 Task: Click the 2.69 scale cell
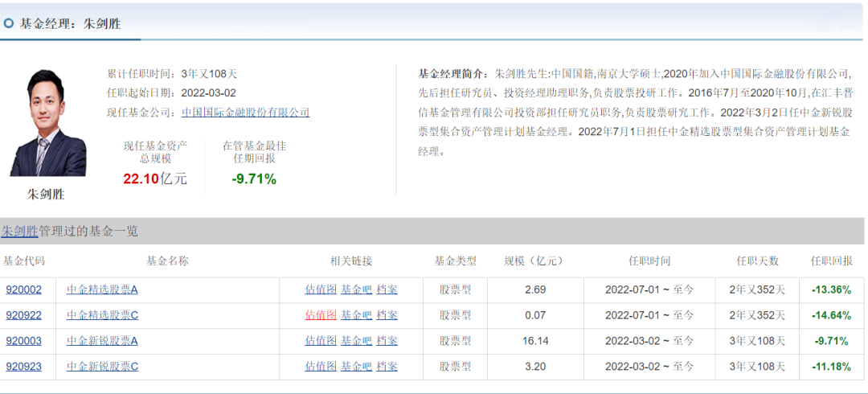[535, 289]
